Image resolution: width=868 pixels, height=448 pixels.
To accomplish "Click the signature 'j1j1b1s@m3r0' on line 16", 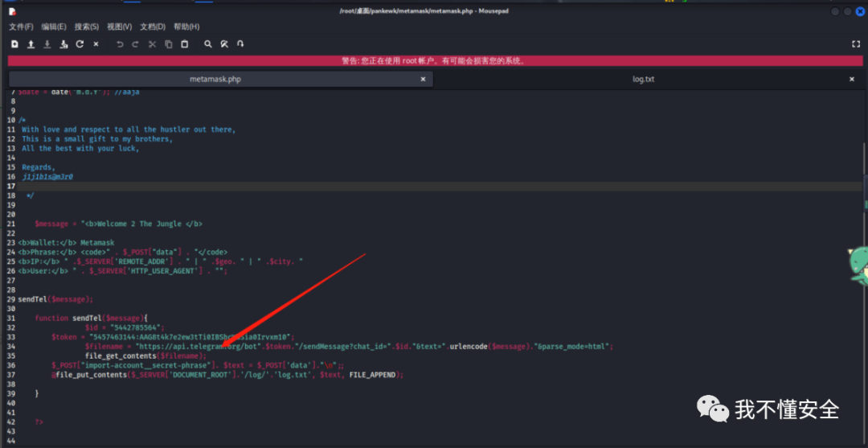I will click(x=47, y=177).
